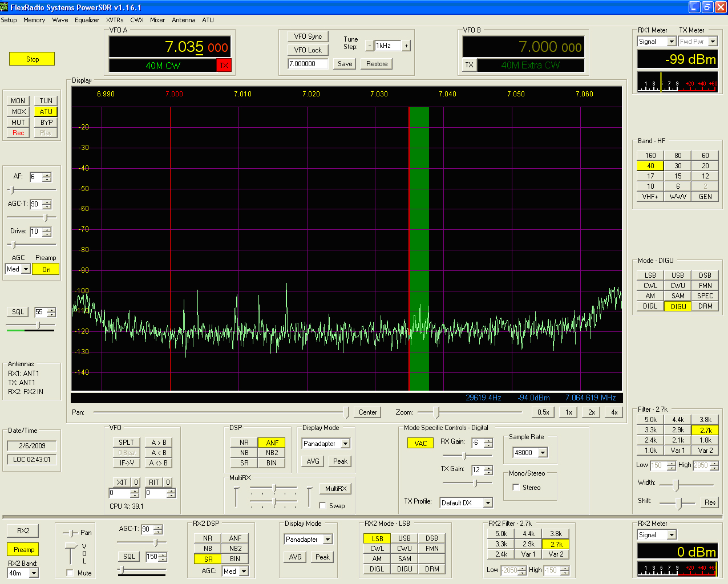Open the Equalizer menu
This screenshot has height=584, width=728.
[87, 20]
